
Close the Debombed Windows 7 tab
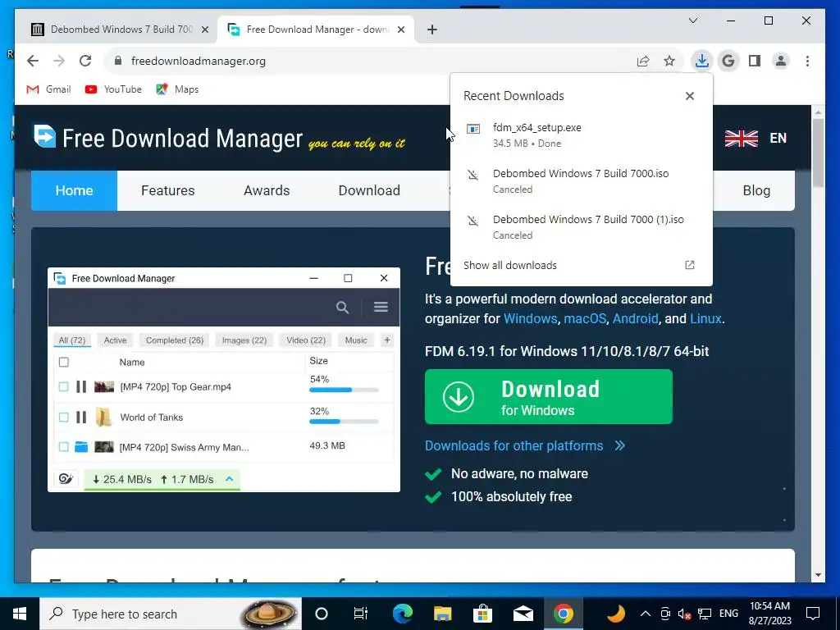tap(204, 30)
